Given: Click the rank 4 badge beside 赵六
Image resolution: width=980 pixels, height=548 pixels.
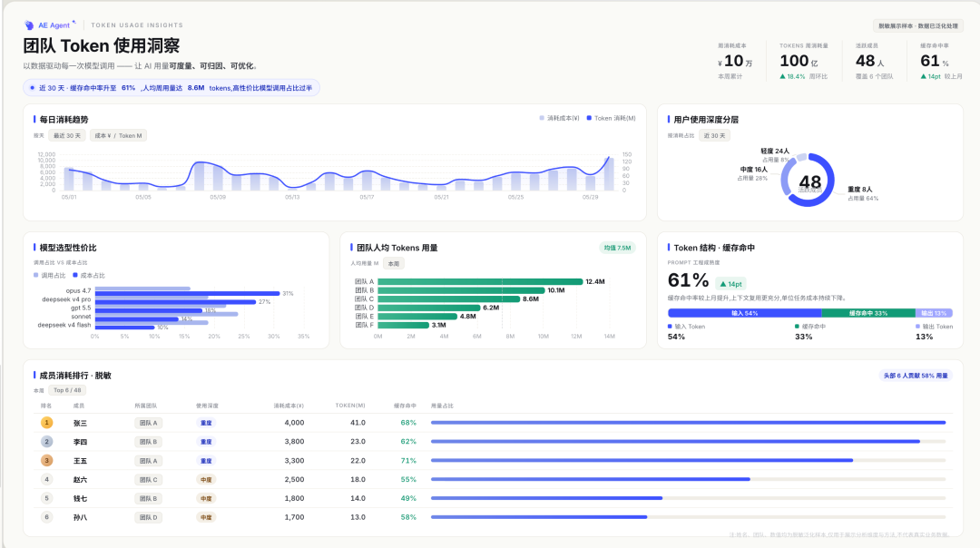Looking at the screenshot, I should coord(46,479).
